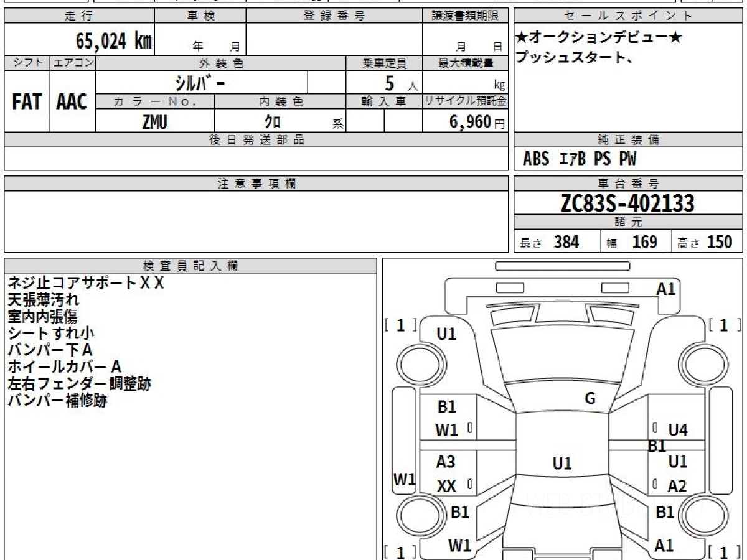
Task: Select the ホイールカバーA inspector note
Action: tap(64, 367)
